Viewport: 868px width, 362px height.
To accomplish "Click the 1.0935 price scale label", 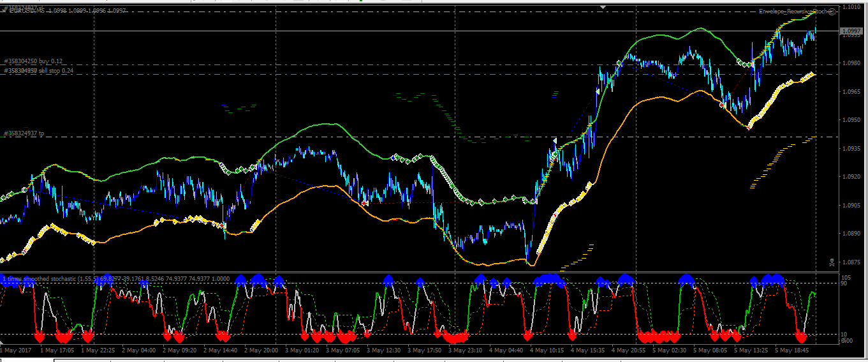I will click(x=850, y=149).
